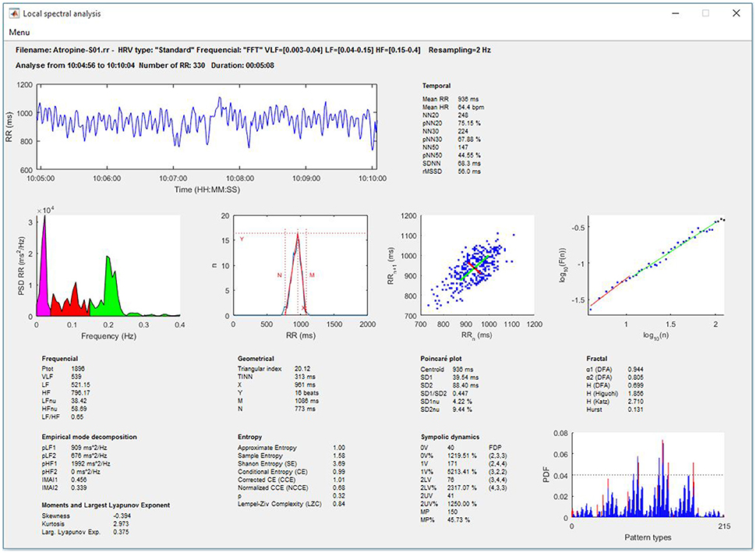Select the 'Moments and Largest Lyapunov Exponent' heading
The width and height of the screenshot is (756, 553).
tap(105, 505)
